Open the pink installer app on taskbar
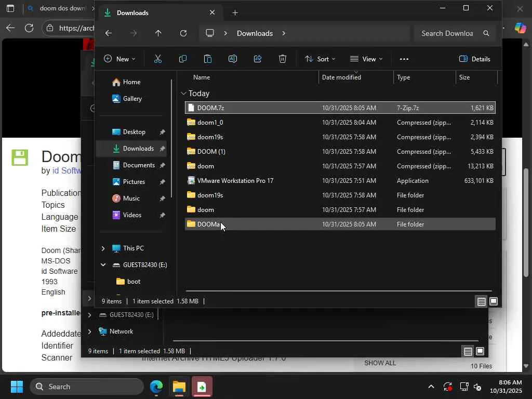The height and width of the screenshot is (399, 532). click(x=202, y=387)
